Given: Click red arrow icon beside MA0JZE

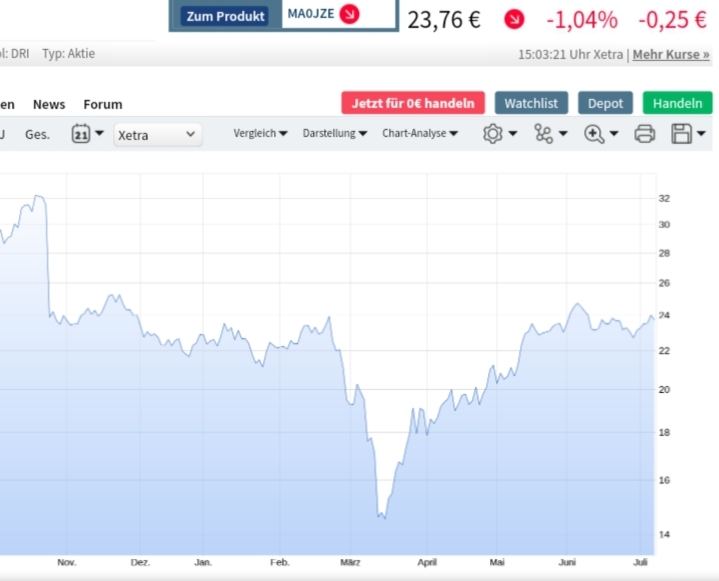Looking at the screenshot, I should 349,14.
